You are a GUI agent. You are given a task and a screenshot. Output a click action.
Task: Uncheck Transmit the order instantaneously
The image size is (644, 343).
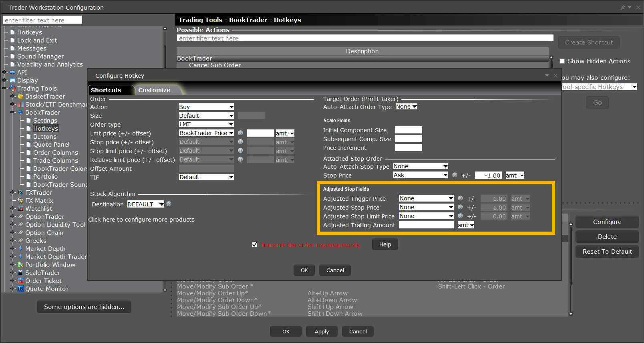tap(254, 244)
